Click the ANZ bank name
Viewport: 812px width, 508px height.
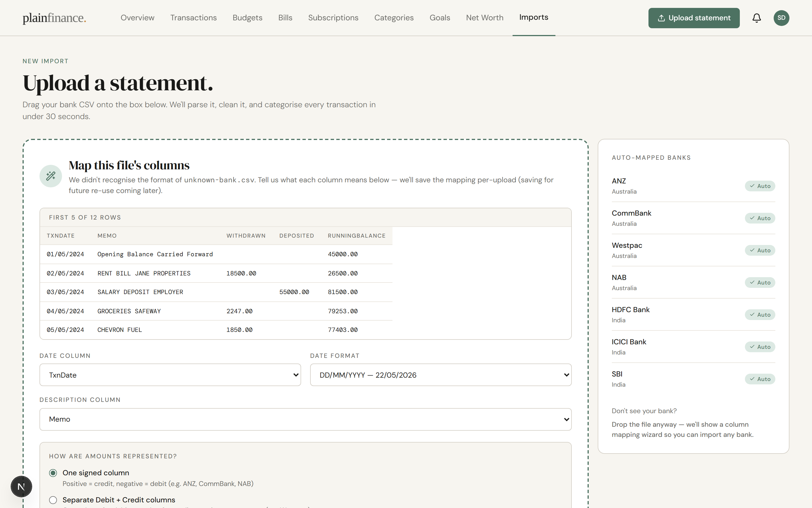619,181
